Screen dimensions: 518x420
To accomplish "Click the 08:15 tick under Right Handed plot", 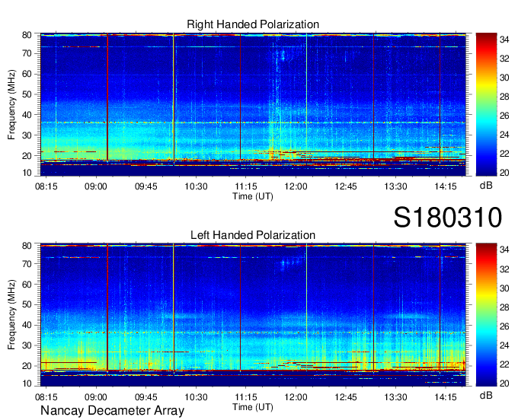I will coord(46,186).
